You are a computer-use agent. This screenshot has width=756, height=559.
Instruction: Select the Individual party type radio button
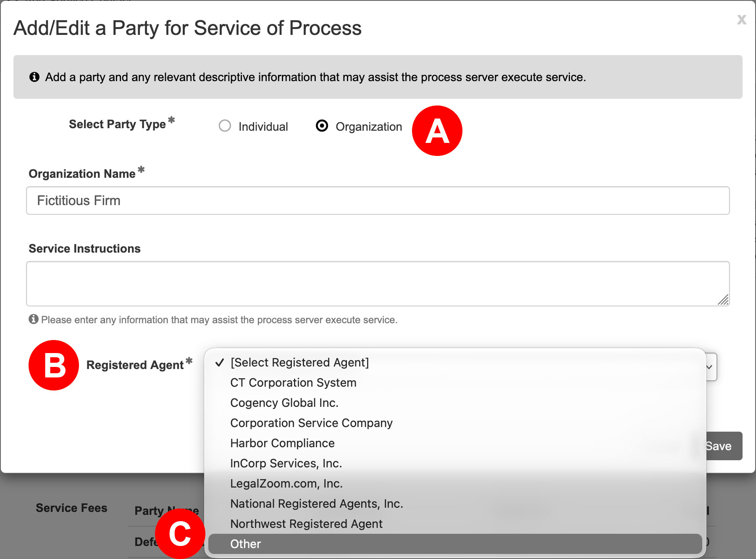point(225,126)
